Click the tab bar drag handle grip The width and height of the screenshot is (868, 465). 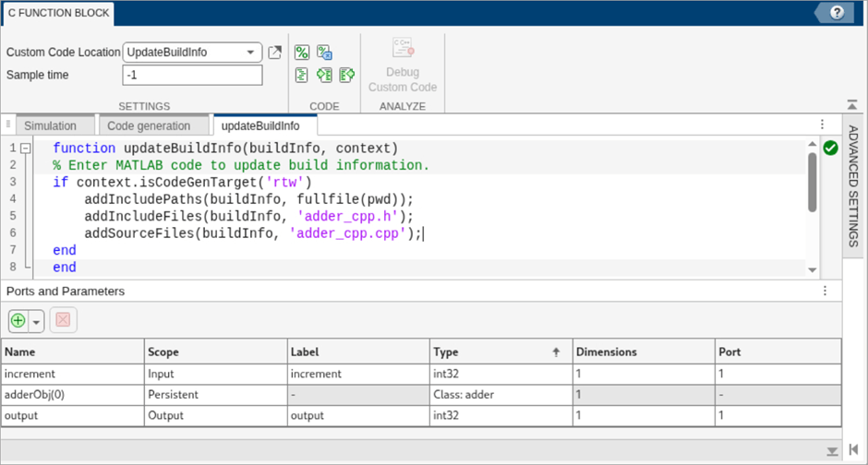click(7, 125)
